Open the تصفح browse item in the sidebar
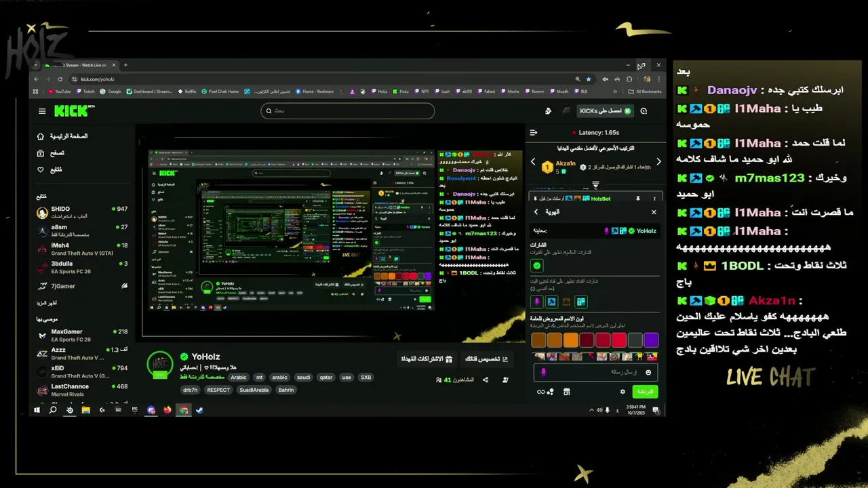The height and width of the screenshot is (488, 868). point(50,153)
